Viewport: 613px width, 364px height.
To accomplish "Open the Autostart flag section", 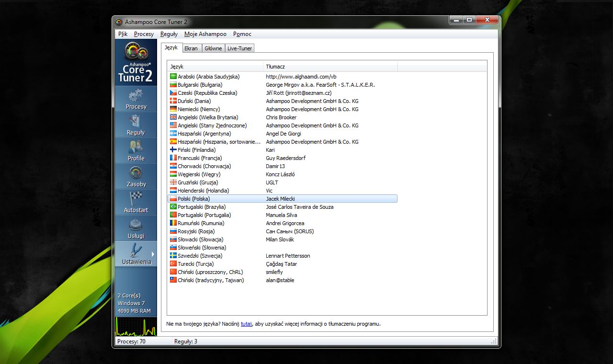I will click(136, 203).
